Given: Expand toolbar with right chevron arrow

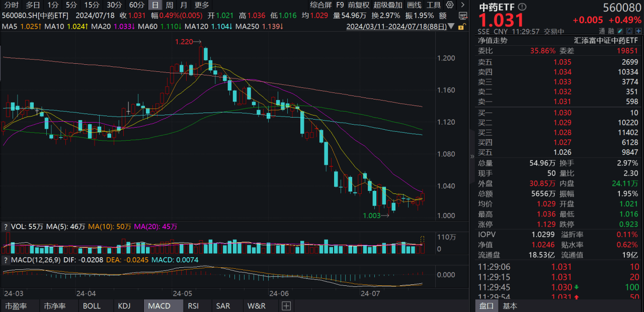Looking at the screenshot, I should pos(463,5).
